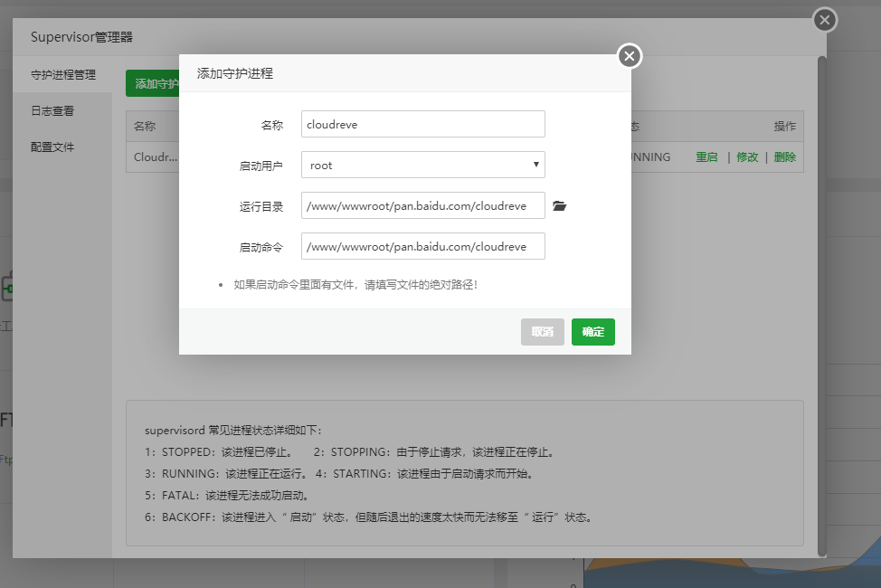Image resolution: width=881 pixels, height=588 pixels.
Task: Restart the process via 重启 link
Action: point(706,156)
